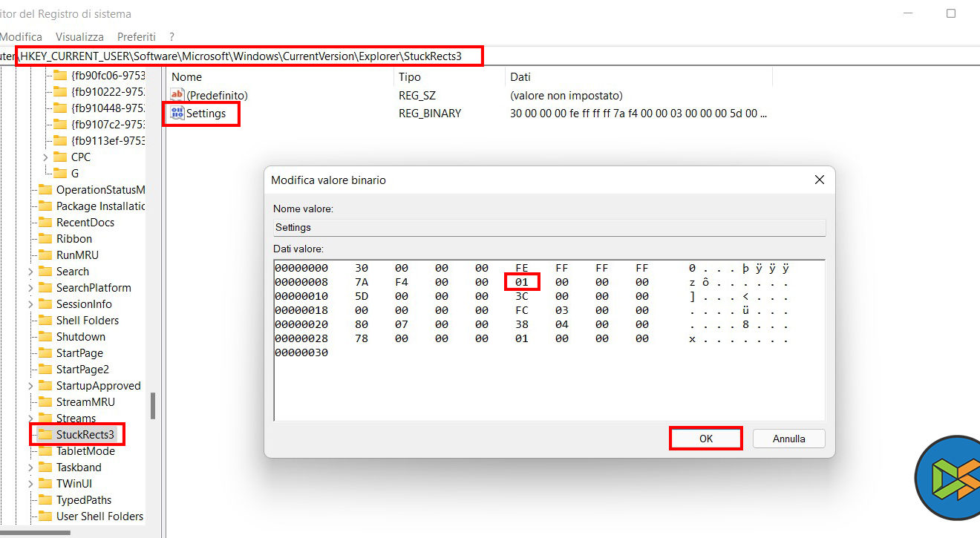980x538 pixels.
Task: Click the (Predefinito) string value icon
Action: click(177, 95)
